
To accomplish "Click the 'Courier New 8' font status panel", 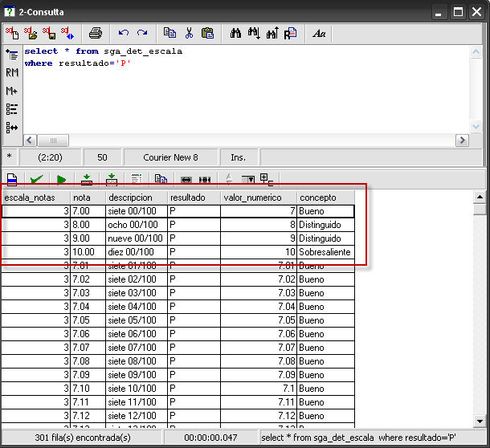I will pos(170,157).
